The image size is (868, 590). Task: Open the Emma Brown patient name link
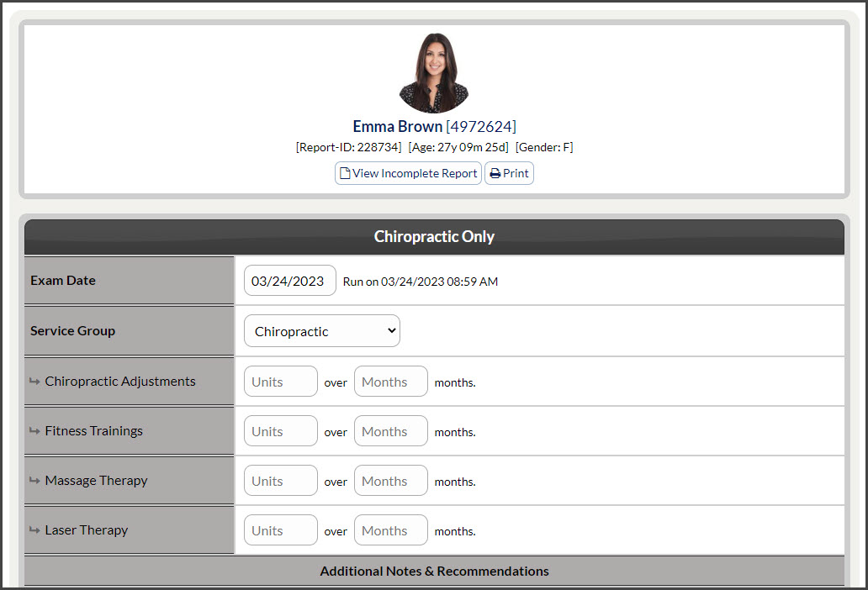(398, 127)
